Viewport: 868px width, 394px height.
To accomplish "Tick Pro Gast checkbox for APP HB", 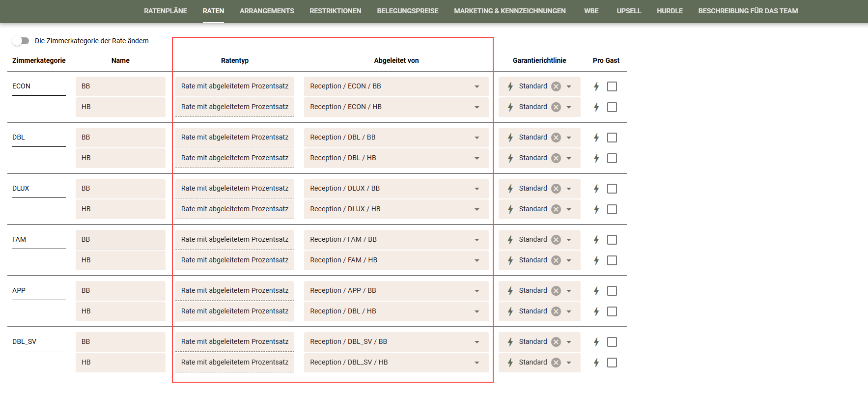I will coord(612,311).
